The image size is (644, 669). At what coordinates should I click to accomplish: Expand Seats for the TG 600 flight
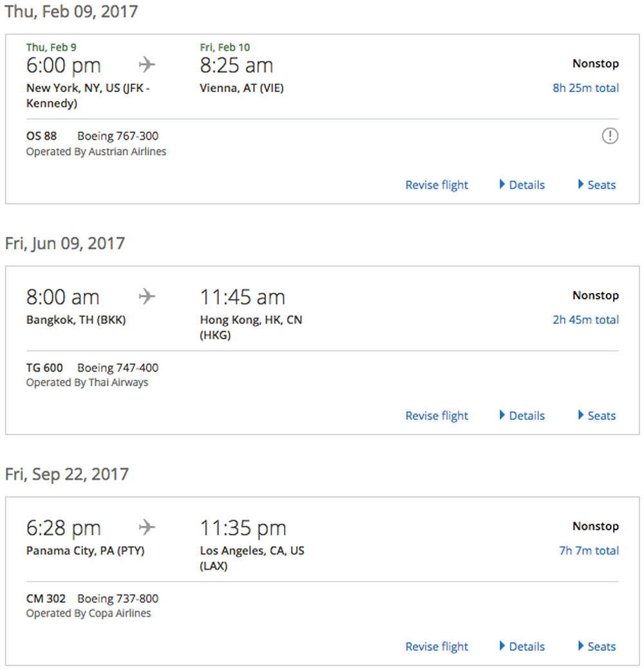pyautogui.click(x=596, y=415)
